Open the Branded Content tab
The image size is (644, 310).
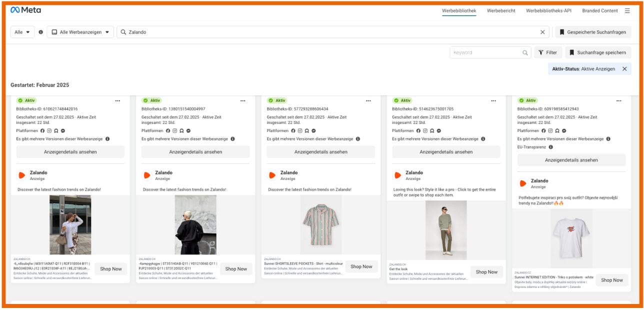tap(599, 10)
